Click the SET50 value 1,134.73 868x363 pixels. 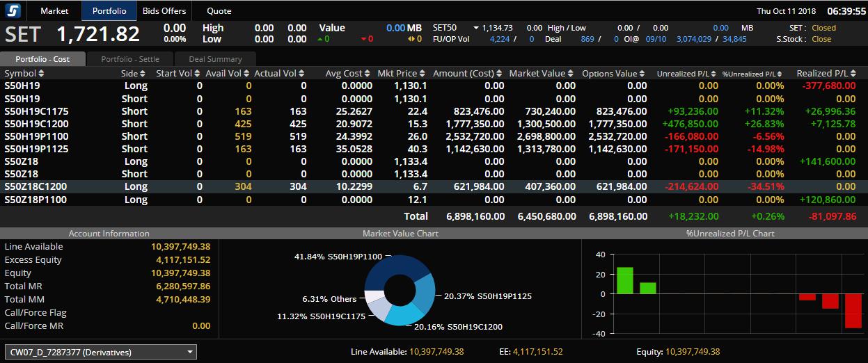pos(498,28)
